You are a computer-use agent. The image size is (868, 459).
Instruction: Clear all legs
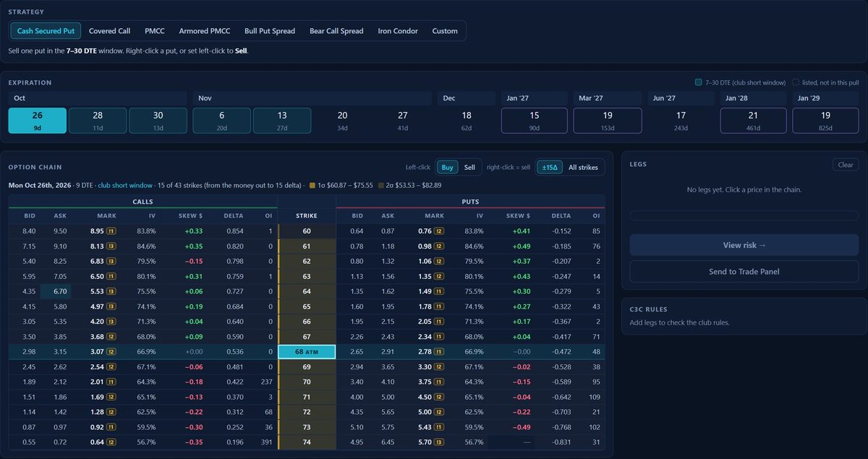[x=846, y=165]
